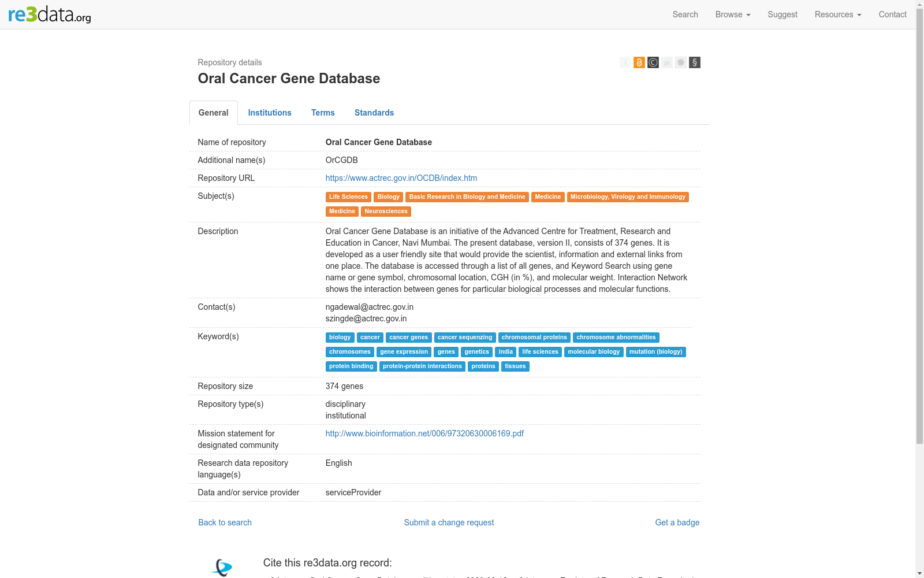Select the tissues keyword tag
Image resolution: width=924 pixels, height=578 pixels.
[515, 366]
